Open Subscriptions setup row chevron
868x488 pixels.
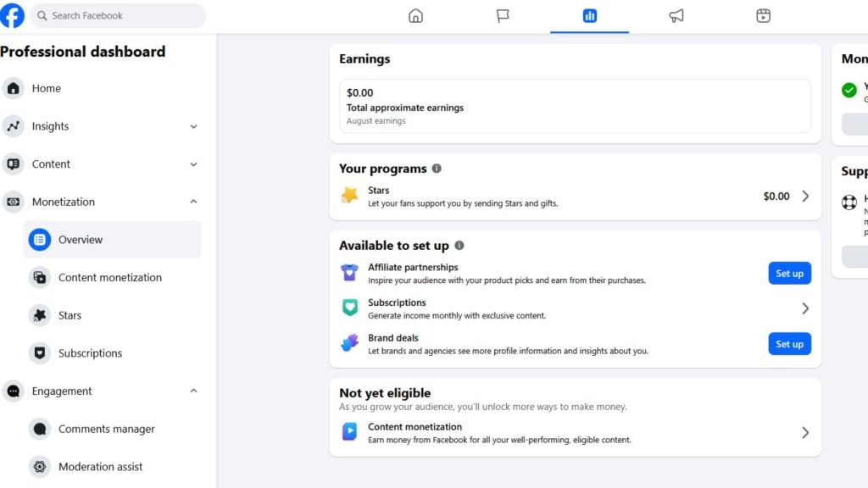pos(805,308)
